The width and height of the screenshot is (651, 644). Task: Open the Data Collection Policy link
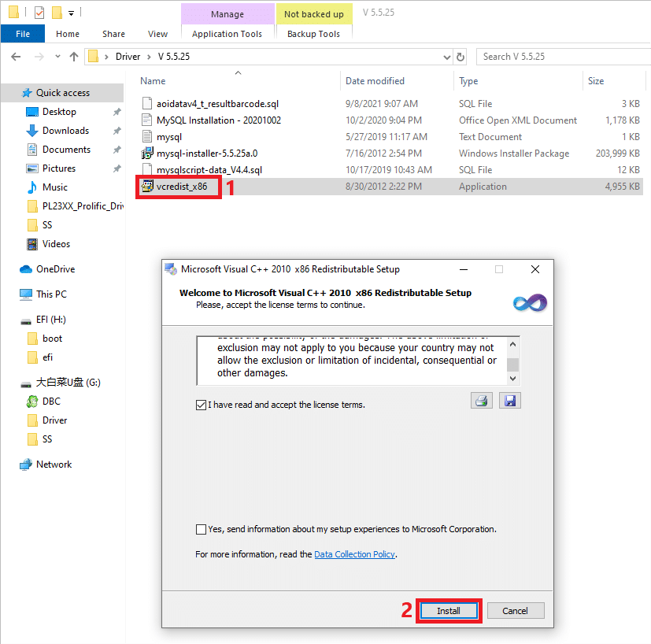pos(354,554)
